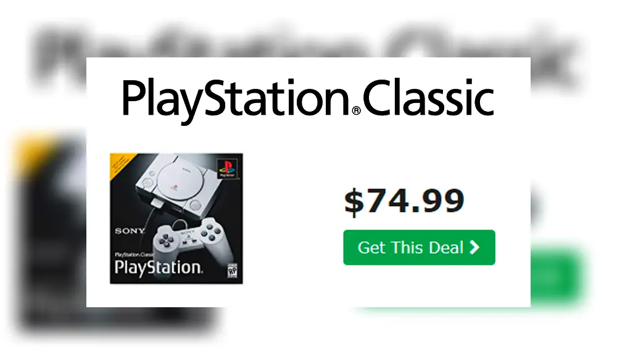
Task: Click the green 'Get This Deal' bar
Action: click(419, 247)
